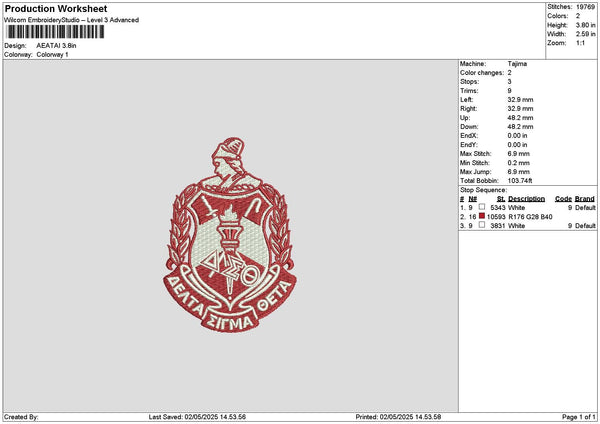
Task: Click the 'Printed: 02/05/2025 14.53.58' footer text
Action: point(398,417)
